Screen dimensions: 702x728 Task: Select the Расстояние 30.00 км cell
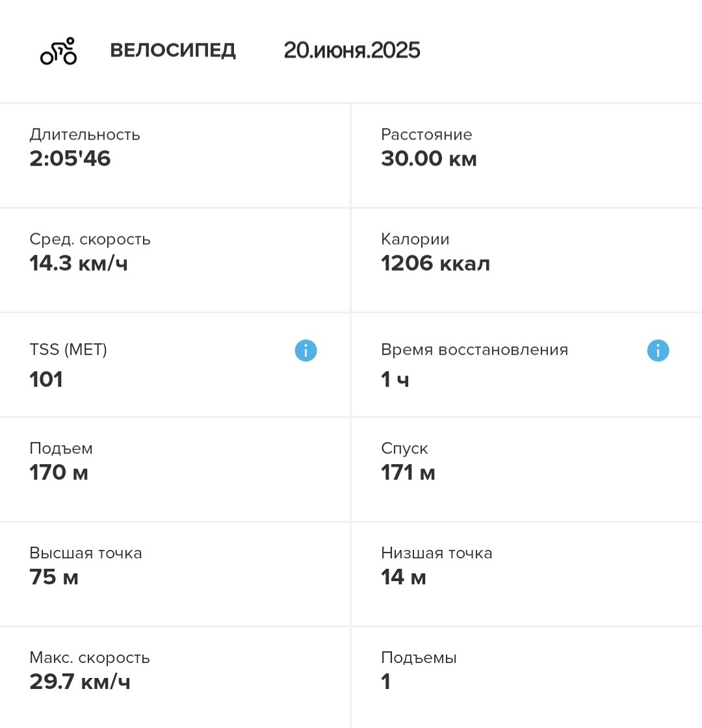click(x=527, y=155)
